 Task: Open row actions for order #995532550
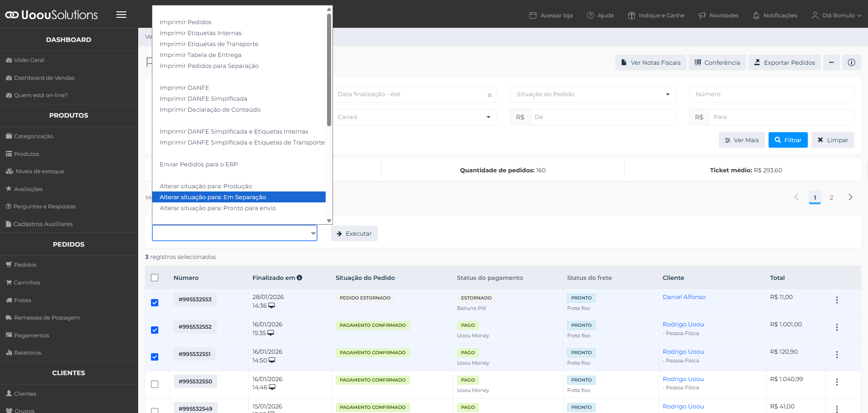pyautogui.click(x=837, y=382)
